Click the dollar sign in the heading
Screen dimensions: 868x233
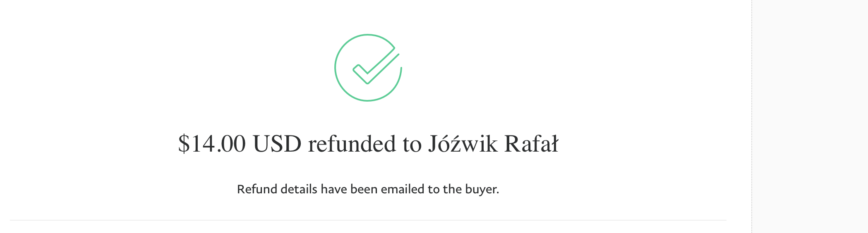[184, 144]
